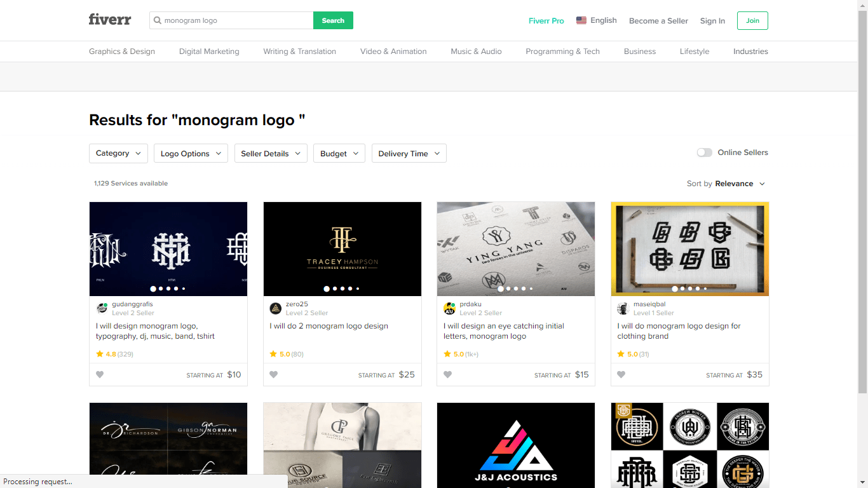Expand the Category filter dropdown
Image resolution: width=868 pixels, height=488 pixels.
(x=118, y=153)
